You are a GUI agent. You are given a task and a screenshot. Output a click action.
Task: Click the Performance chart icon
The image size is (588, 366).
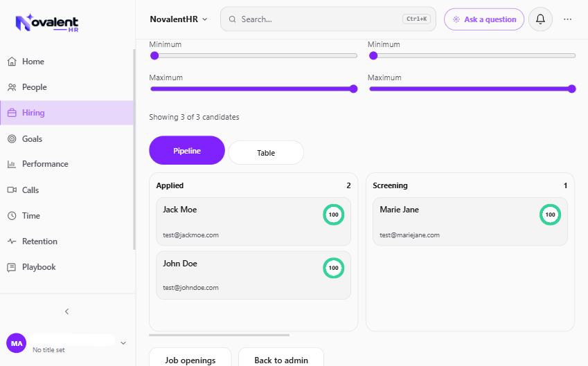pos(12,164)
